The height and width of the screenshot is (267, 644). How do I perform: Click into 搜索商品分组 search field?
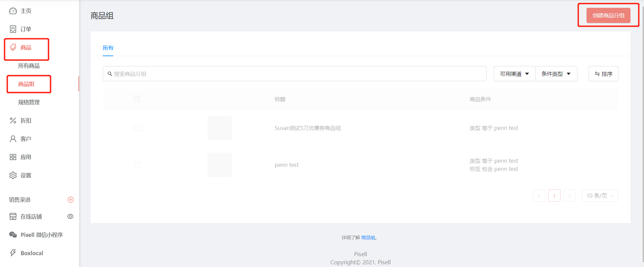coord(294,74)
